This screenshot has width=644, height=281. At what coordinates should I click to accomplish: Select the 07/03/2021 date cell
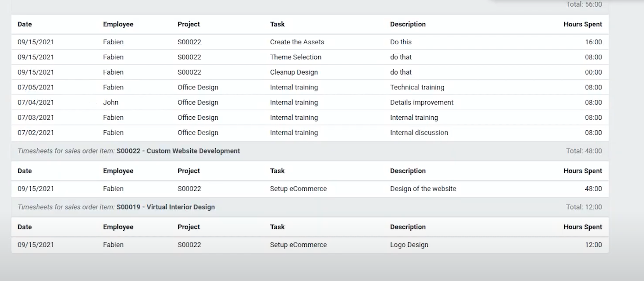[x=36, y=117]
